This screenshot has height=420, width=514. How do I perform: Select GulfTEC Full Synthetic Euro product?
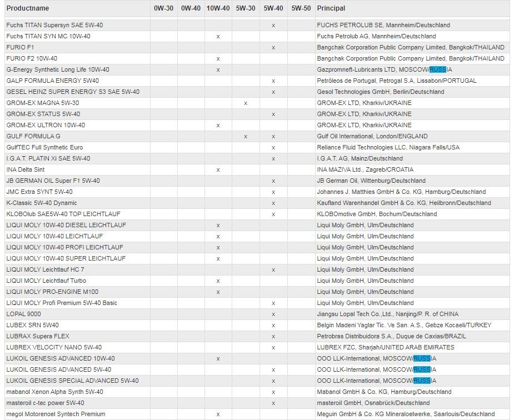pyautogui.click(x=44, y=148)
